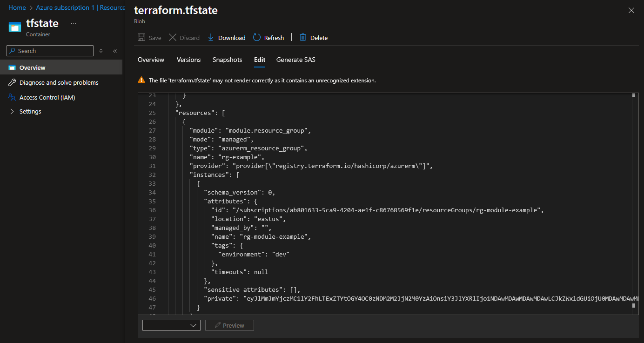Screen dimensions: 644x343
Task: Expand the Settings section in sidebar
Action: tap(12, 112)
